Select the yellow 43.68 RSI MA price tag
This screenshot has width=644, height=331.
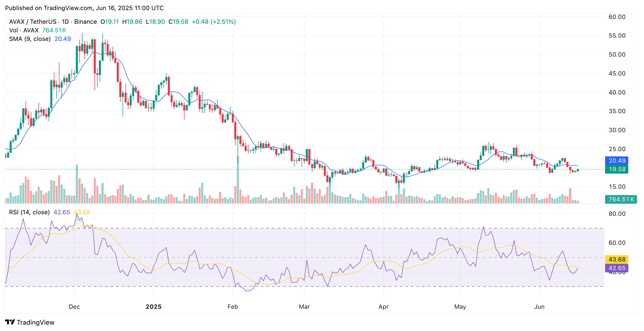(617, 259)
